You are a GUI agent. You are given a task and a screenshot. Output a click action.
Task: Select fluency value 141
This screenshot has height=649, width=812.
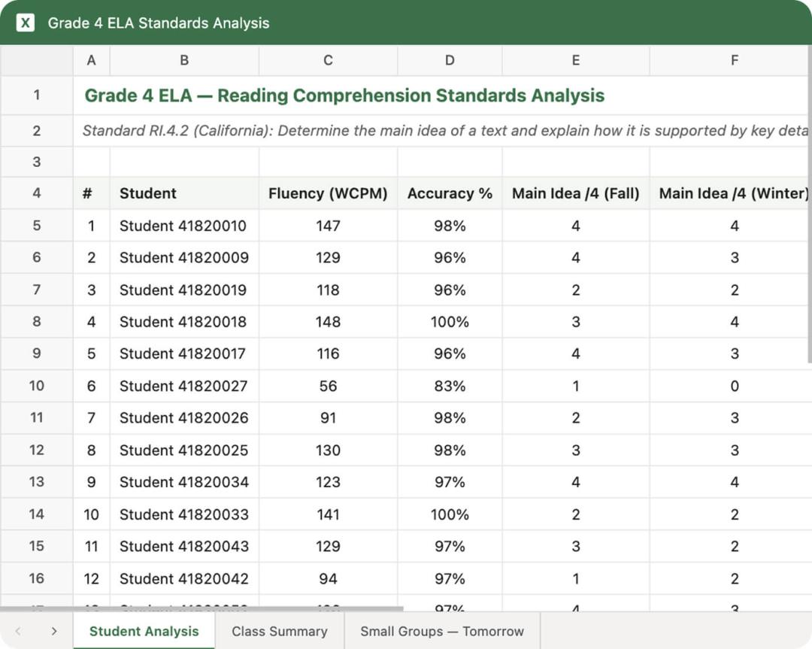click(328, 514)
